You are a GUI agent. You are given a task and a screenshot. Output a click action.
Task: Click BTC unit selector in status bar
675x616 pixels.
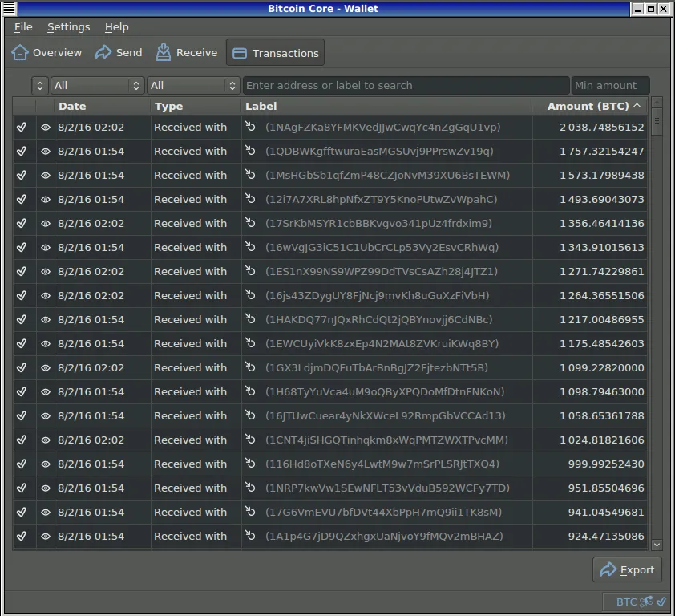click(x=626, y=602)
